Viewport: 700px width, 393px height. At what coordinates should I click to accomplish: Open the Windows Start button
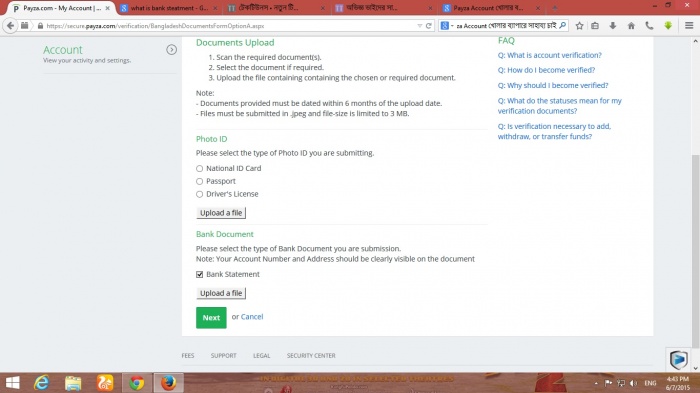click(x=12, y=383)
